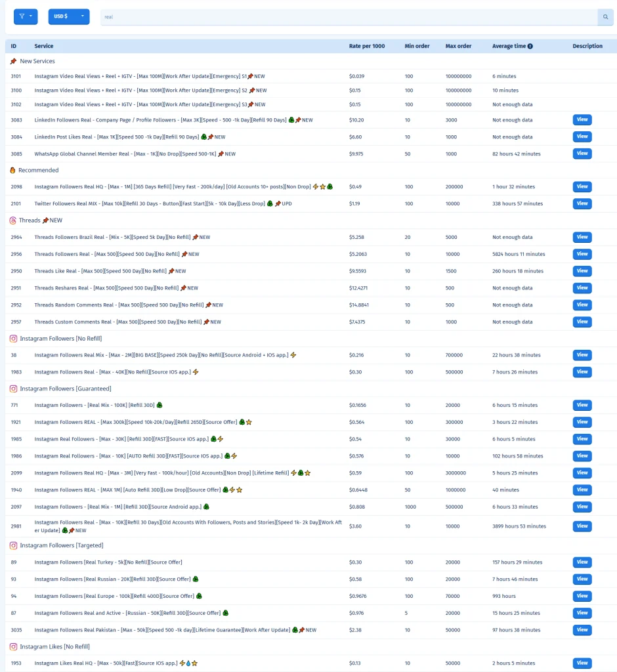Click the pin icon beside New Services

pyautogui.click(x=13, y=61)
